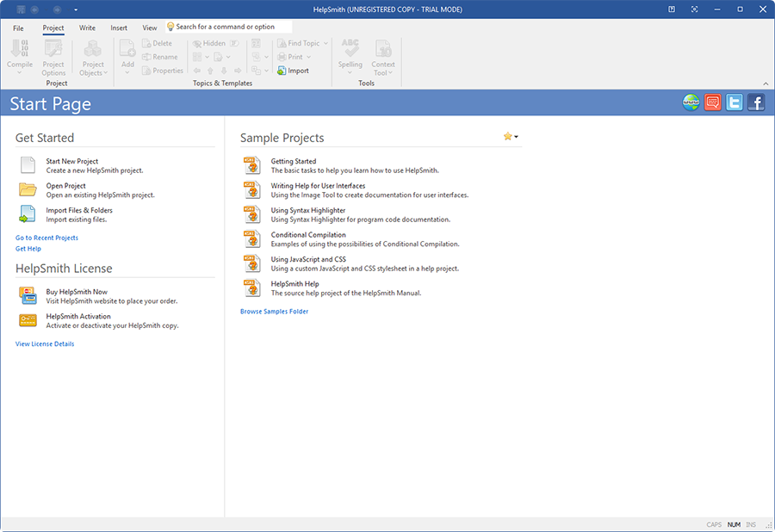Open topic Properties from the ribbon
Image resolution: width=775 pixels, height=532 pixels.
[163, 71]
